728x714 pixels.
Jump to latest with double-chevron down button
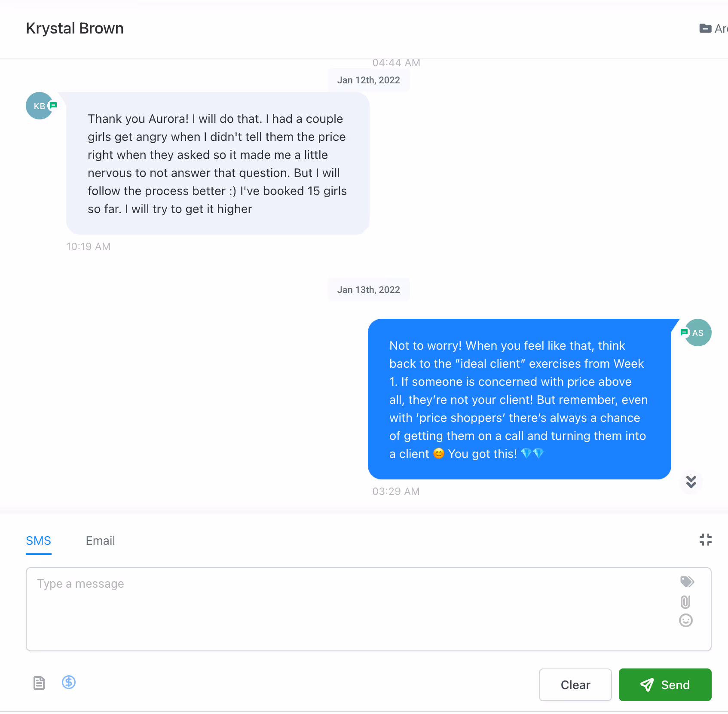coord(691,482)
